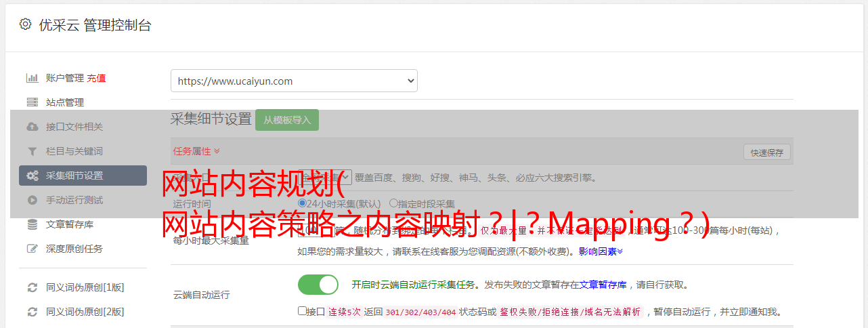
Task: Click the server icon for 站点管理
Action: point(32,102)
